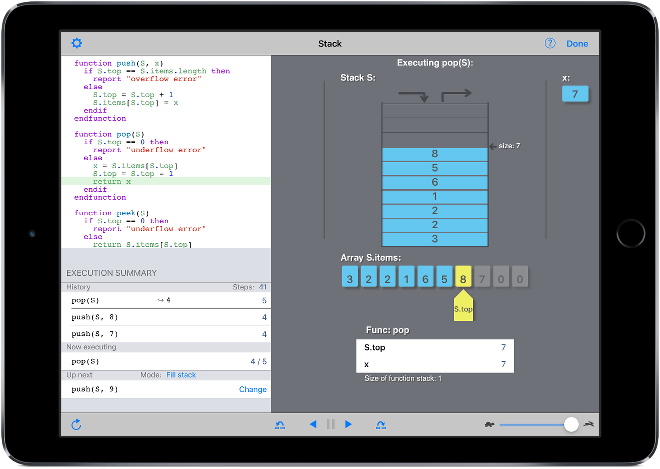Jump ahead to the next operation

coord(381,425)
